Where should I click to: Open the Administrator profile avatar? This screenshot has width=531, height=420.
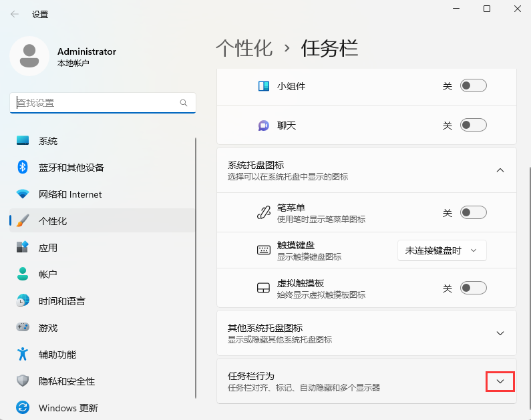click(29, 56)
